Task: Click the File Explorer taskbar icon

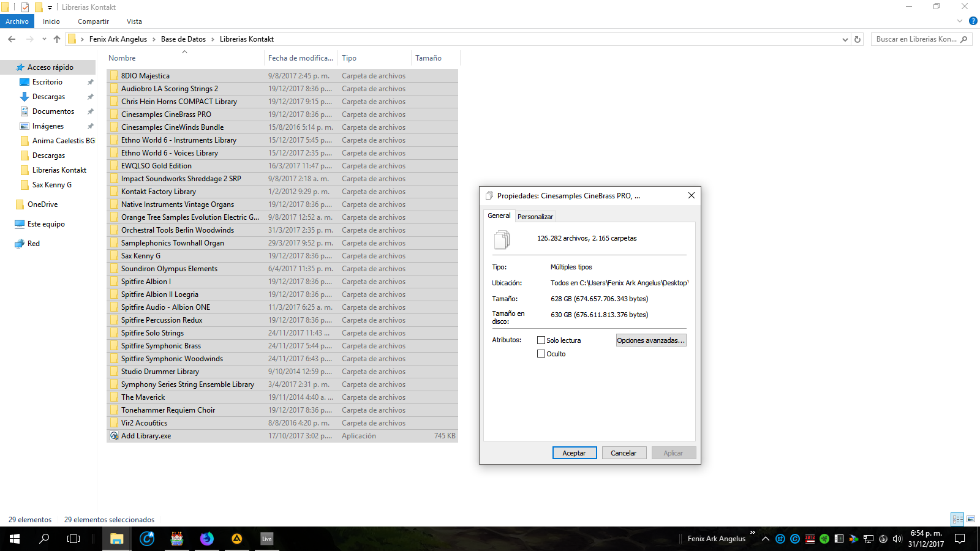Action: 117,539
